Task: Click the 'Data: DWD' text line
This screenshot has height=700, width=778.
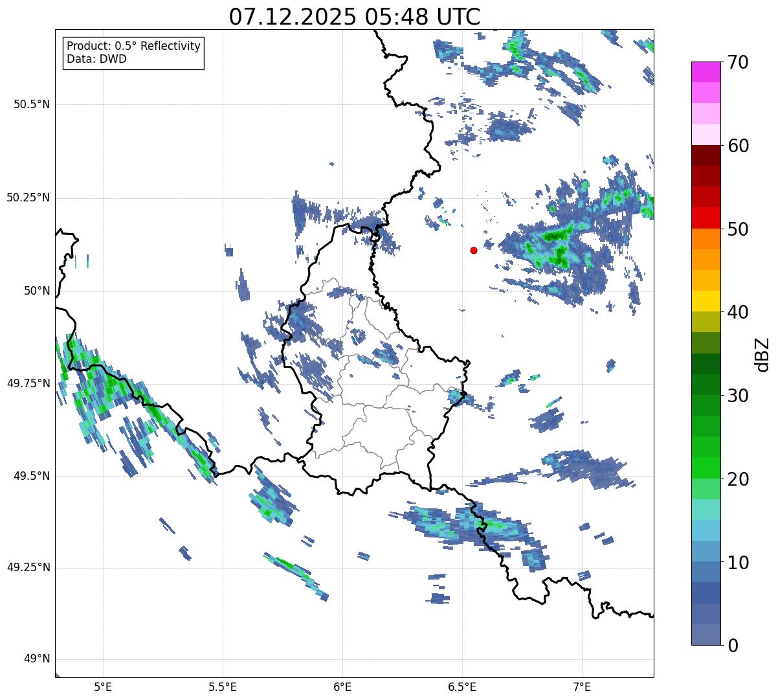Action: (x=96, y=59)
